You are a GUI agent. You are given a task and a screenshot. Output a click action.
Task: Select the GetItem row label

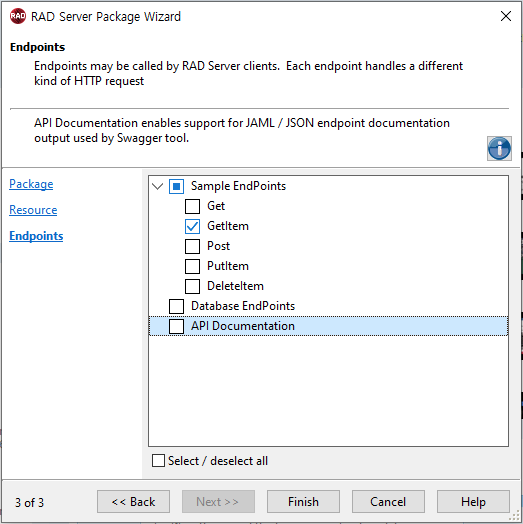[x=228, y=226]
